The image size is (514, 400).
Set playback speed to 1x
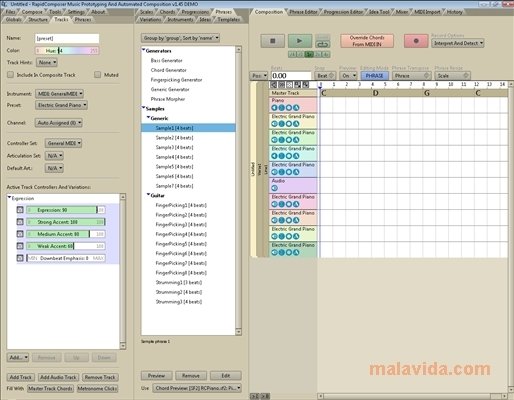pyautogui.click(x=309, y=54)
